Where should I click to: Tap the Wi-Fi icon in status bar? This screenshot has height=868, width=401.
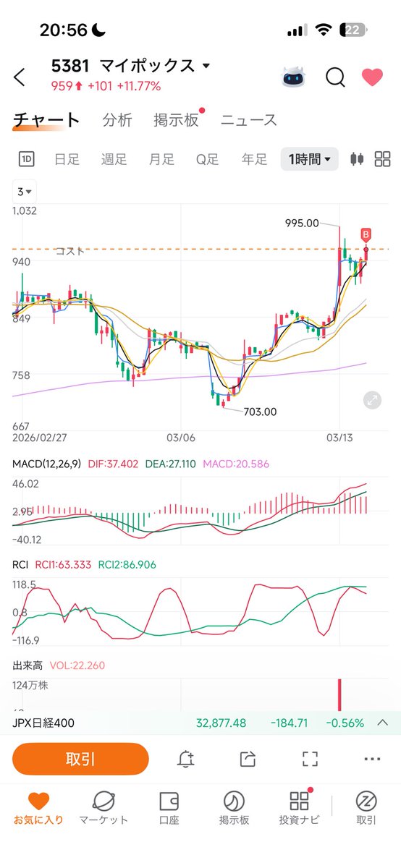(x=324, y=30)
